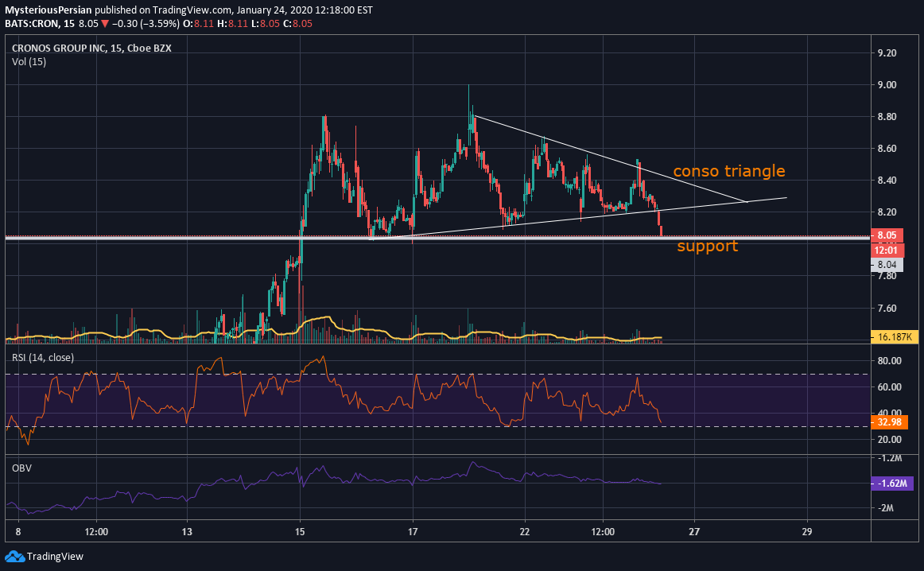Click date label 27 on time axis
The image size is (924, 571).
pyautogui.click(x=694, y=532)
